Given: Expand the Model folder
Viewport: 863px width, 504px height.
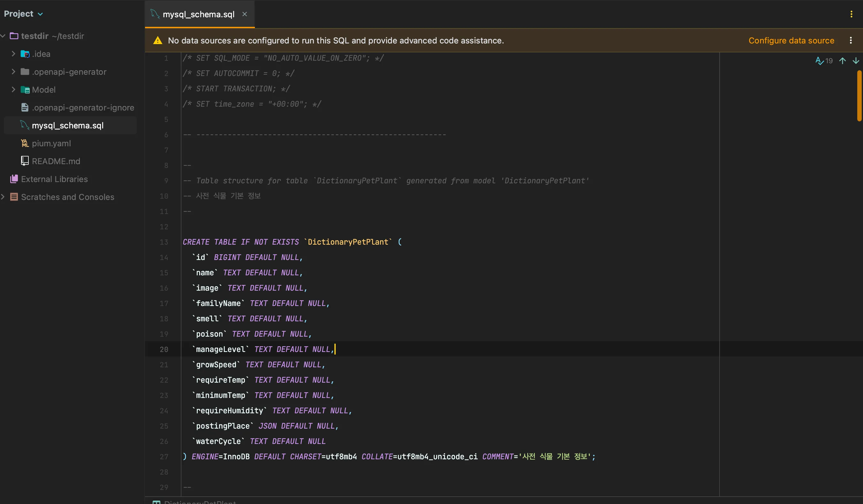Looking at the screenshot, I should point(13,89).
